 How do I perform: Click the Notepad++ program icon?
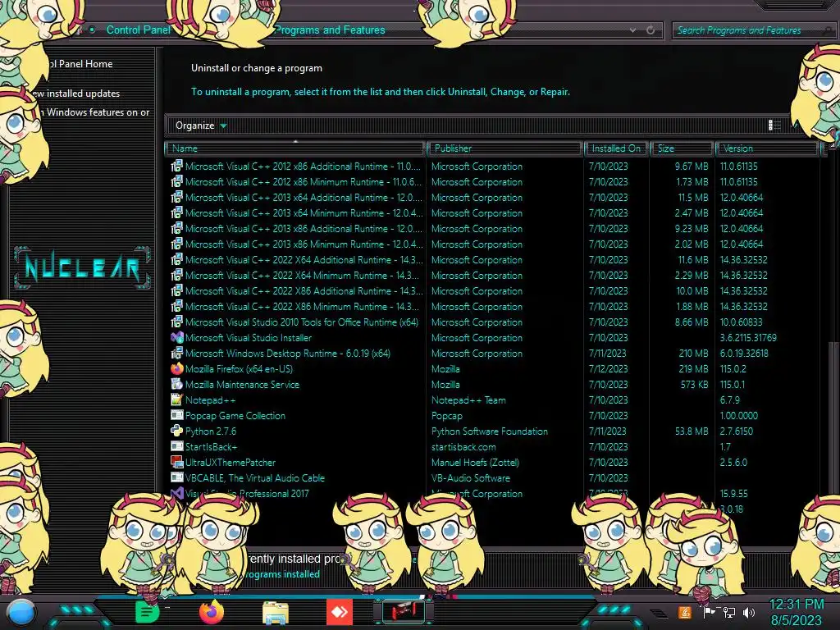(177, 399)
